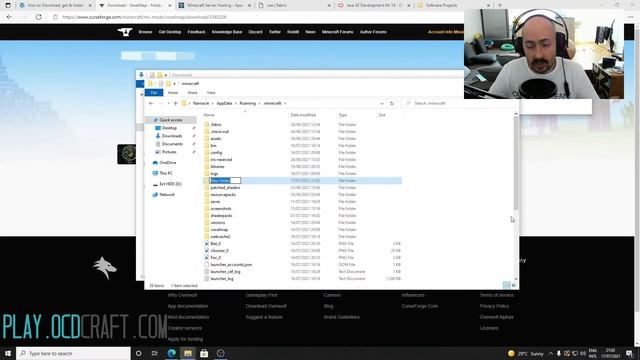The image size is (640, 360).
Task: Reload the CurseForge page
Action: coord(38,17)
